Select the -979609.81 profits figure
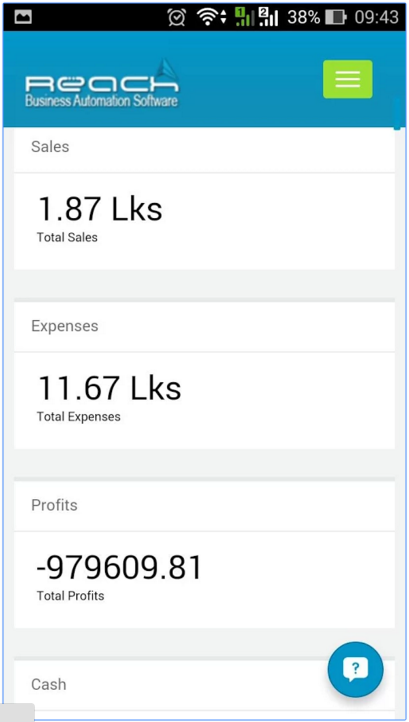This screenshot has width=409, height=722. pos(119,567)
